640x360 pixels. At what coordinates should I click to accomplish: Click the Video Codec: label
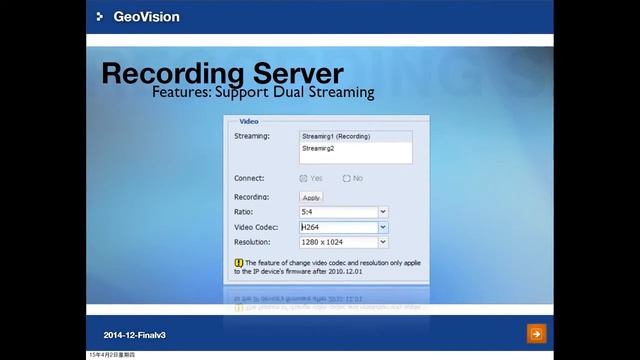click(256, 227)
